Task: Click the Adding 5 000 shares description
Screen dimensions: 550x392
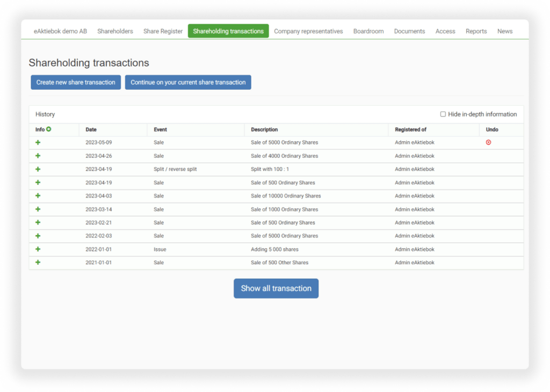Action: click(x=274, y=249)
